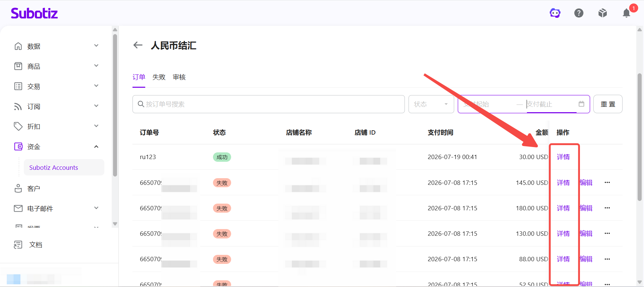644x287 pixels.
Task: Click the Subotiz logo
Action: coord(34,13)
